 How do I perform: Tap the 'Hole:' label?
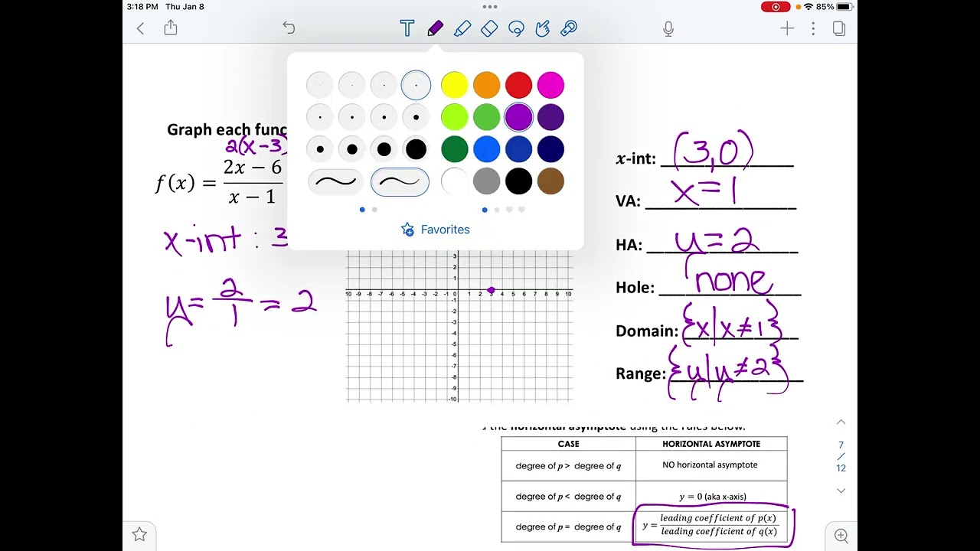click(x=635, y=288)
